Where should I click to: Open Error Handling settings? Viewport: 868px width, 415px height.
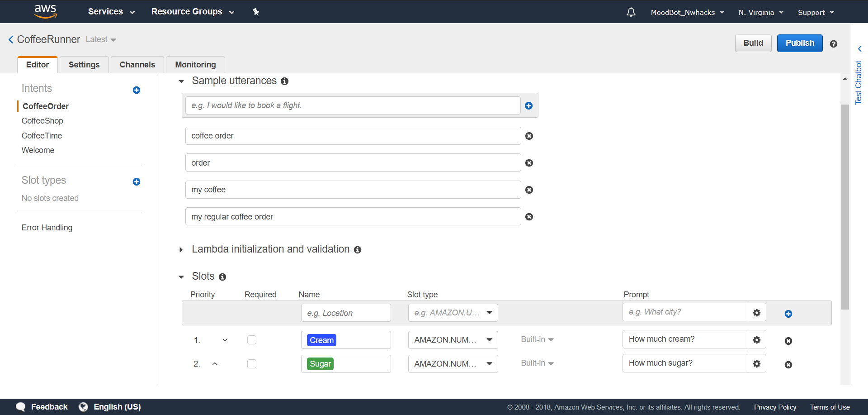click(x=47, y=228)
